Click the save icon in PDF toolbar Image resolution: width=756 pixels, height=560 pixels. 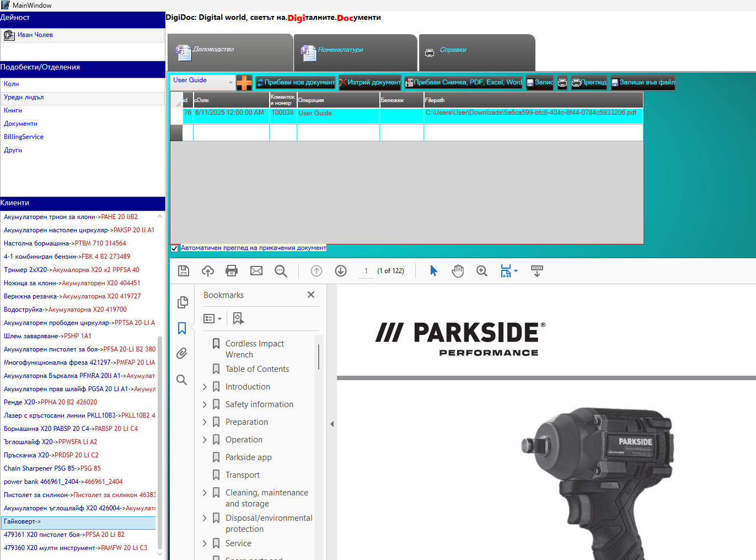click(184, 271)
